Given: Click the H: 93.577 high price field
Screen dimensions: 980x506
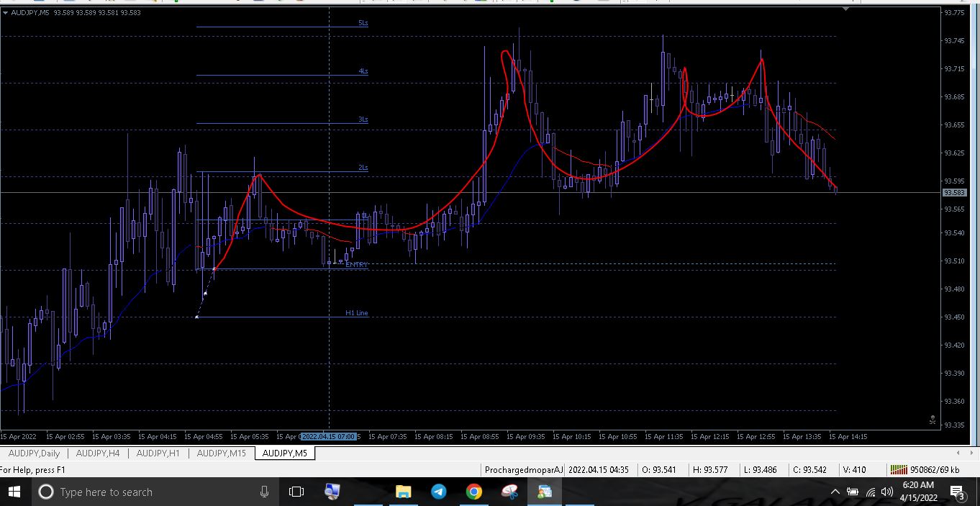Looking at the screenshot, I should click(x=710, y=469).
